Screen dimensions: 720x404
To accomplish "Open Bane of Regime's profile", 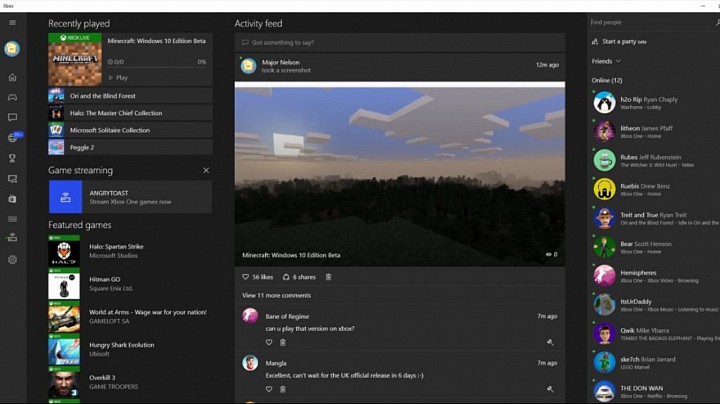I will coord(287,316).
